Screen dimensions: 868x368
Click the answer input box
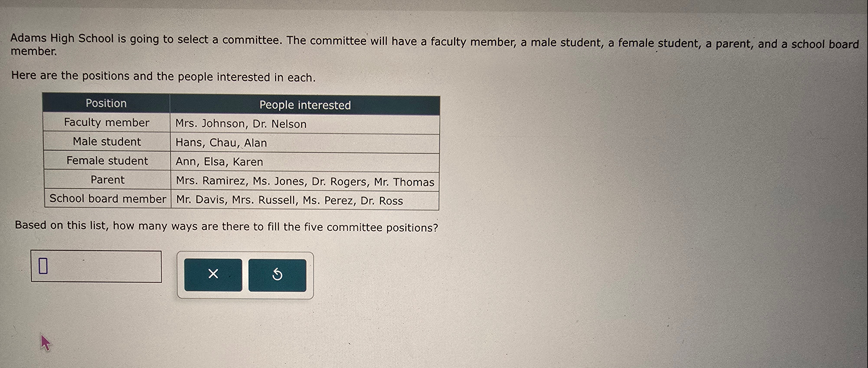coord(96,266)
